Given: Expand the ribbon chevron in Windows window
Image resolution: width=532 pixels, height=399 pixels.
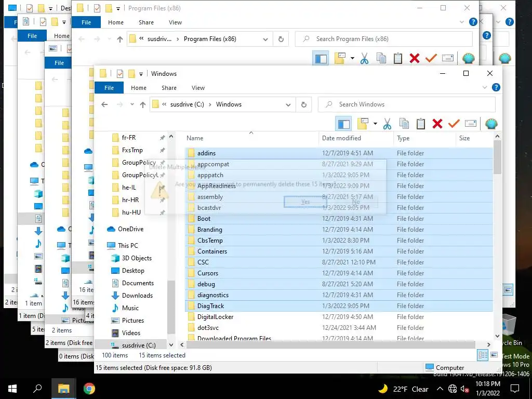Looking at the screenshot, I should (485, 87).
